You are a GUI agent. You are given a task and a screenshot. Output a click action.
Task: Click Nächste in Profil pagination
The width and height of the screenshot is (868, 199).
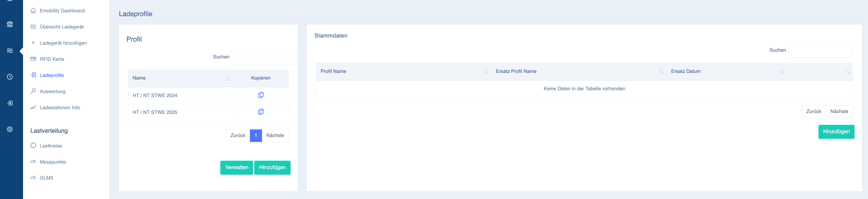point(275,135)
